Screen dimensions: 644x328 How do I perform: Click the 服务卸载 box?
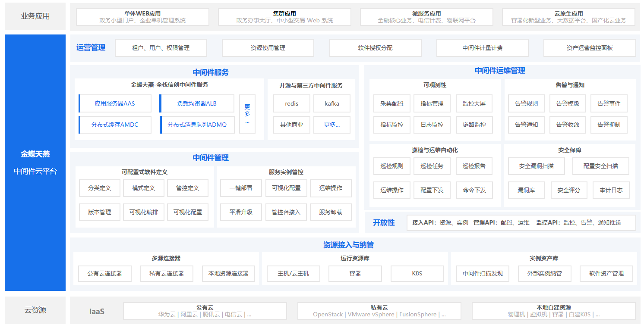tap(331, 212)
